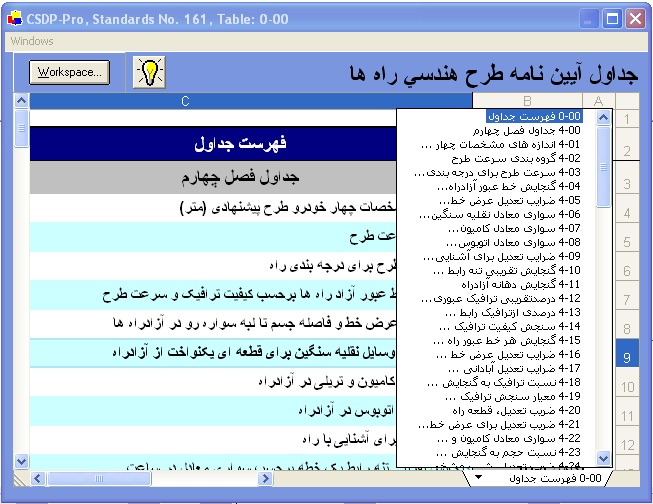Viewport: 653px width, 504px height.
Task: Choose list item 4-07 سواری معادل کامیون
Action: [x=514, y=228]
